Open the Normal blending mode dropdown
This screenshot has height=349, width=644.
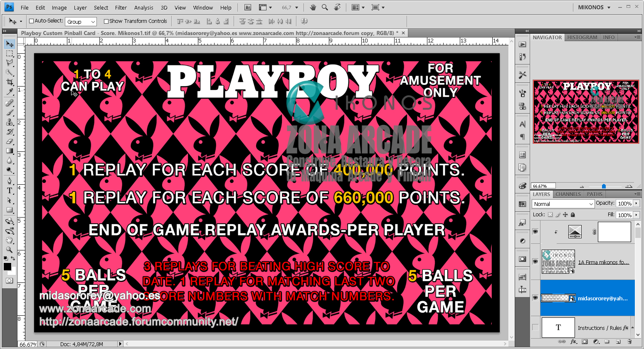(563, 204)
